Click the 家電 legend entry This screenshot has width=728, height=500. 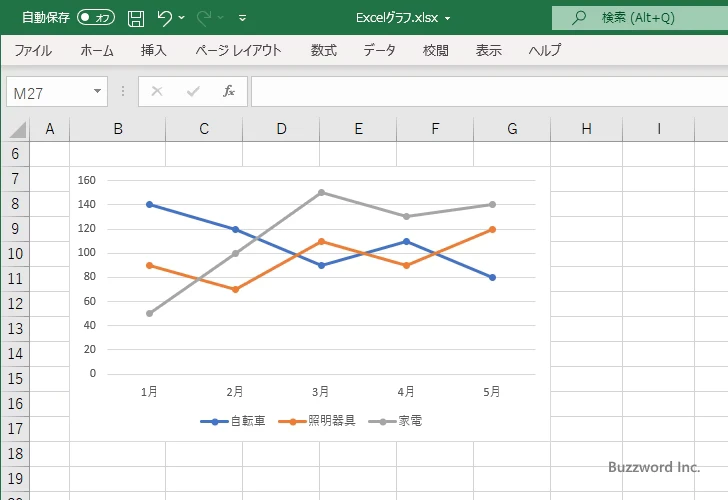(x=395, y=421)
